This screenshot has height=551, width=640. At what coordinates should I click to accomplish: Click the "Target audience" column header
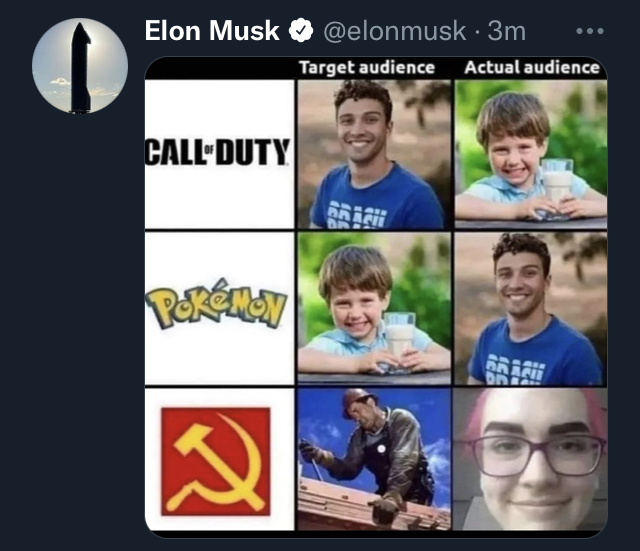pyautogui.click(x=368, y=68)
